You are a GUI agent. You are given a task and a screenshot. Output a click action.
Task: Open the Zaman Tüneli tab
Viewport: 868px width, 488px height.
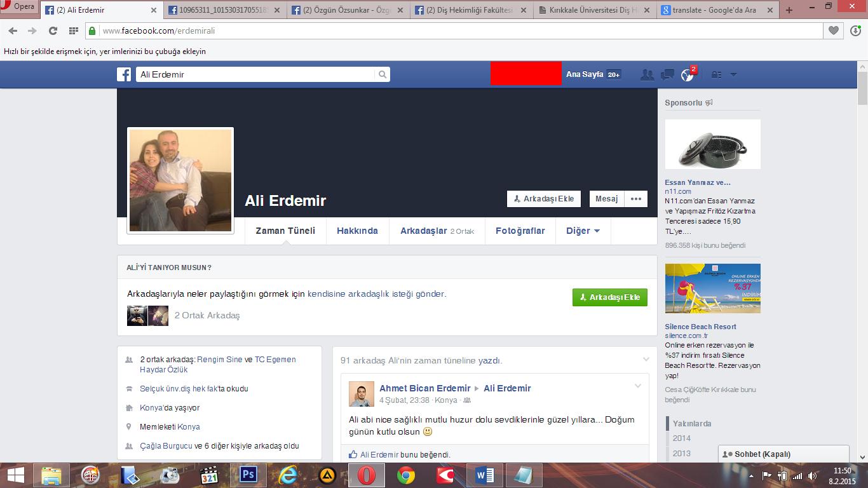[285, 231]
